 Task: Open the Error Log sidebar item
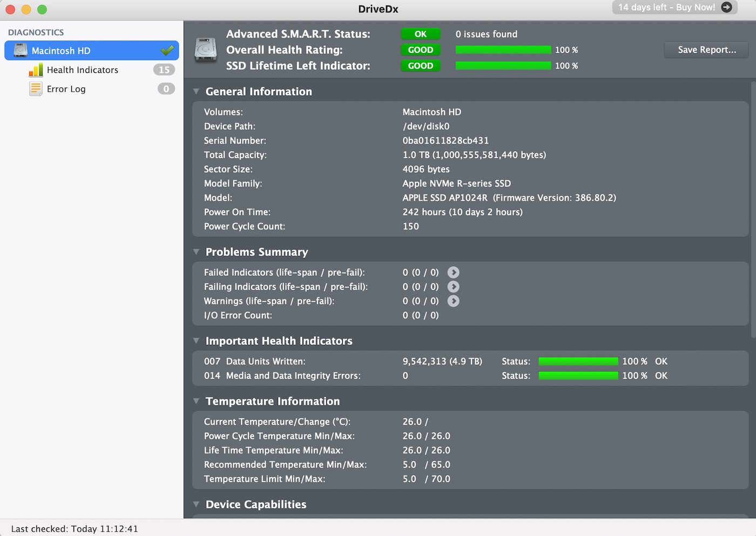point(66,89)
